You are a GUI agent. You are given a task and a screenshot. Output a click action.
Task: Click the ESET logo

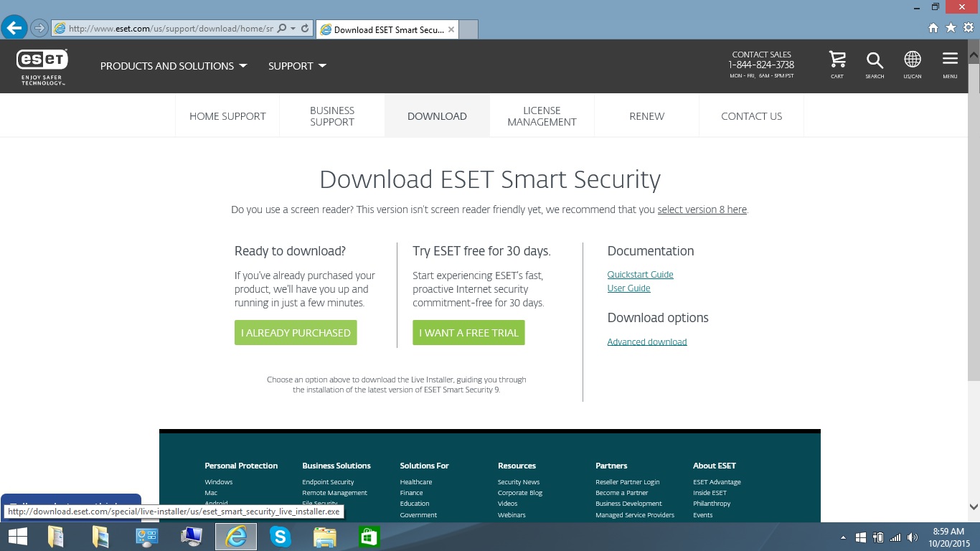pyautogui.click(x=42, y=67)
